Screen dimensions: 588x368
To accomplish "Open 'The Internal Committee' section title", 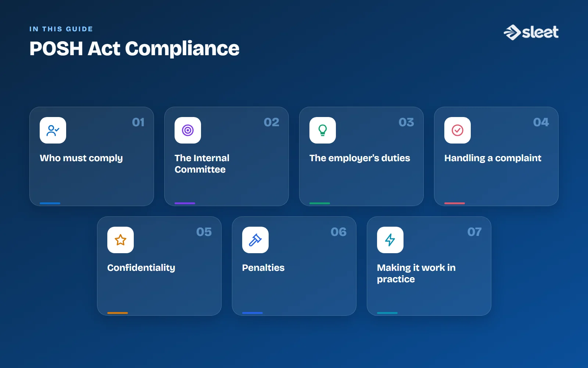I will point(202,164).
